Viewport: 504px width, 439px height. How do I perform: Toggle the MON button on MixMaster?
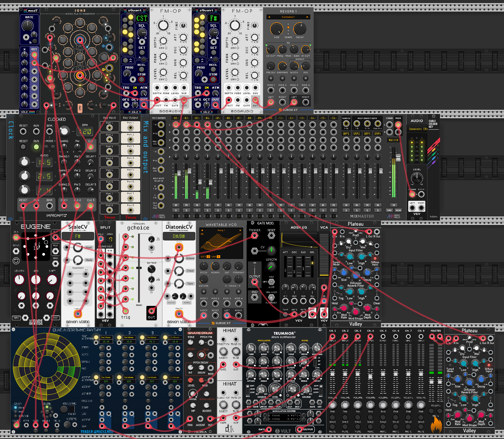coord(398,210)
